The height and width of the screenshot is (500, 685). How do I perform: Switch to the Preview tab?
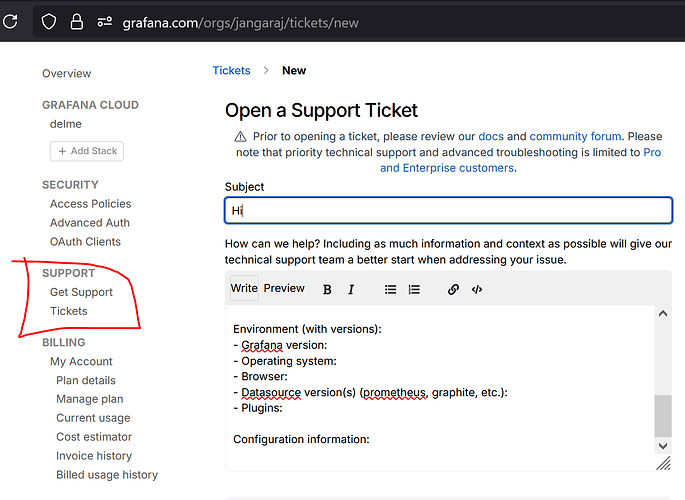284,288
